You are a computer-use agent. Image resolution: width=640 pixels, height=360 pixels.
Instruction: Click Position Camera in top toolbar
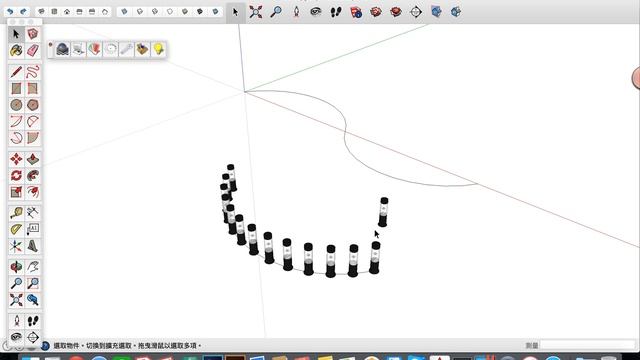click(296, 12)
